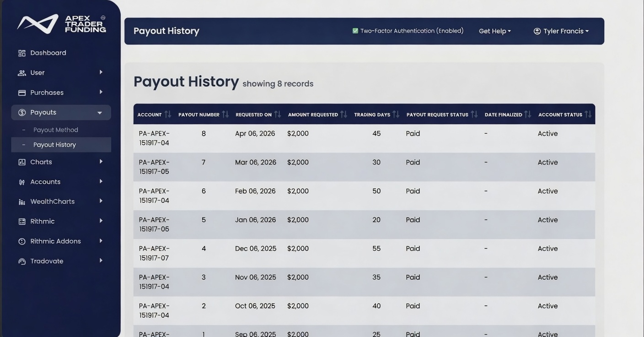Click the showing 8 records text
Viewport: 644px width, 337px height.
point(278,84)
